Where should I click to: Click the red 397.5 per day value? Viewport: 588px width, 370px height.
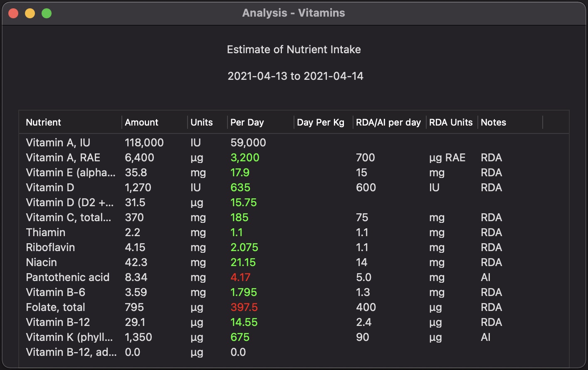click(x=244, y=307)
